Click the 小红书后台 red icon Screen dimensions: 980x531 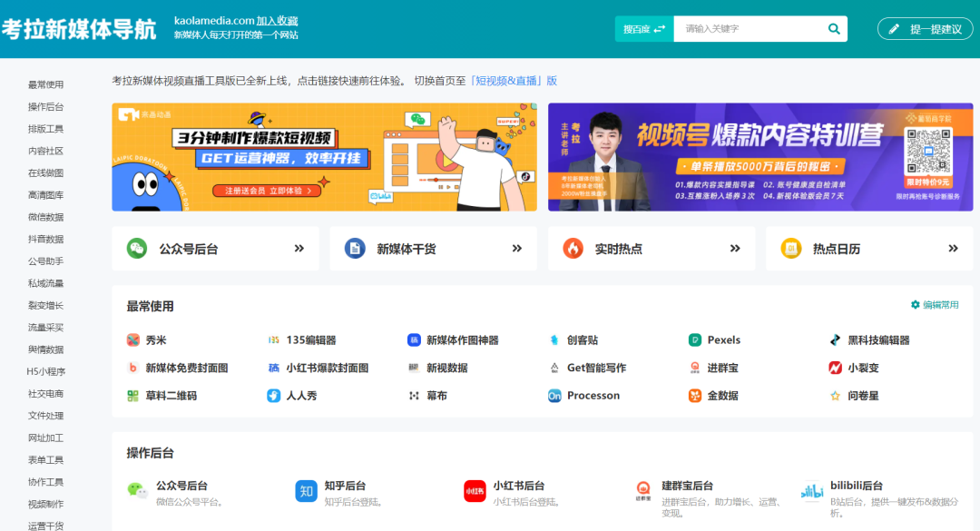pyautogui.click(x=475, y=492)
